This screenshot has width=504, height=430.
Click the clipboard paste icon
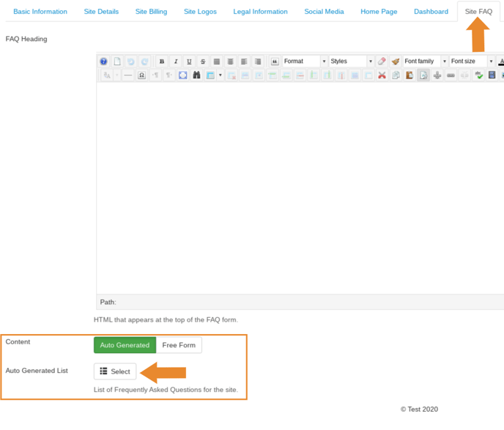(409, 75)
